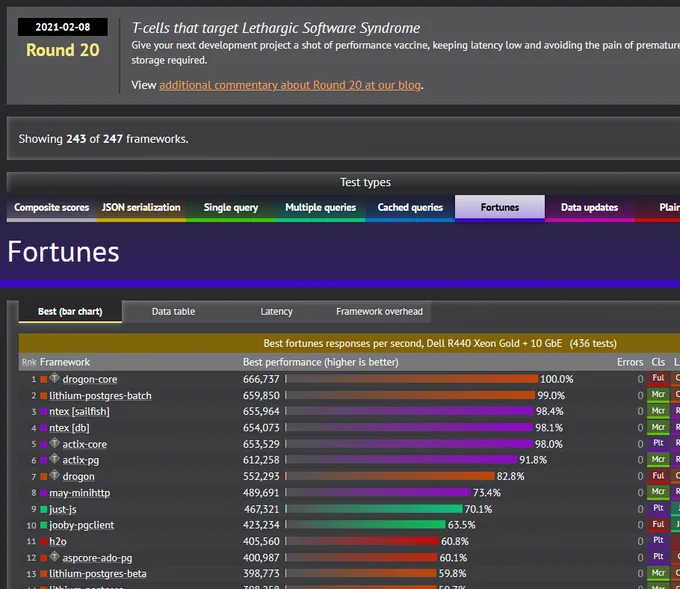Switch to JSON serialization test type
This screenshot has height=589, width=680.
pyautogui.click(x=141, y=208)
